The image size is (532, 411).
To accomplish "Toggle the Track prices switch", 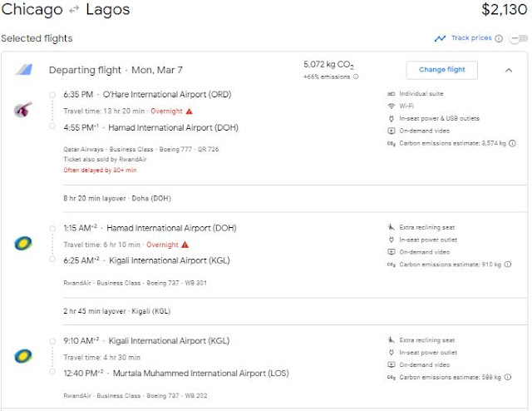I will [x=518, y=38].
